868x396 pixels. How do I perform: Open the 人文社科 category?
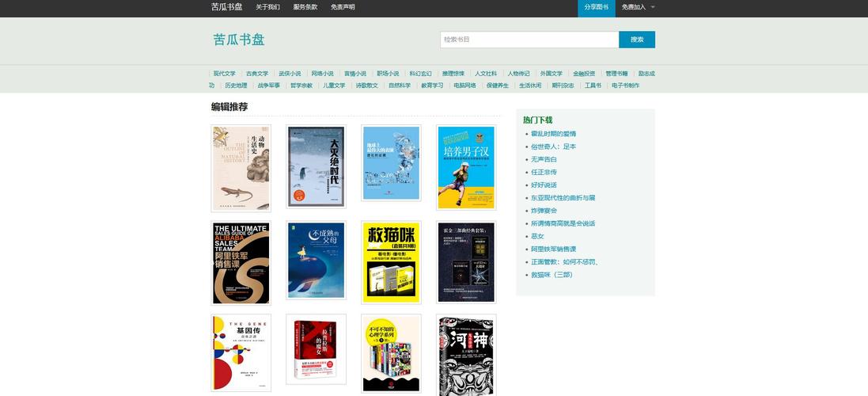pos(486,74)
